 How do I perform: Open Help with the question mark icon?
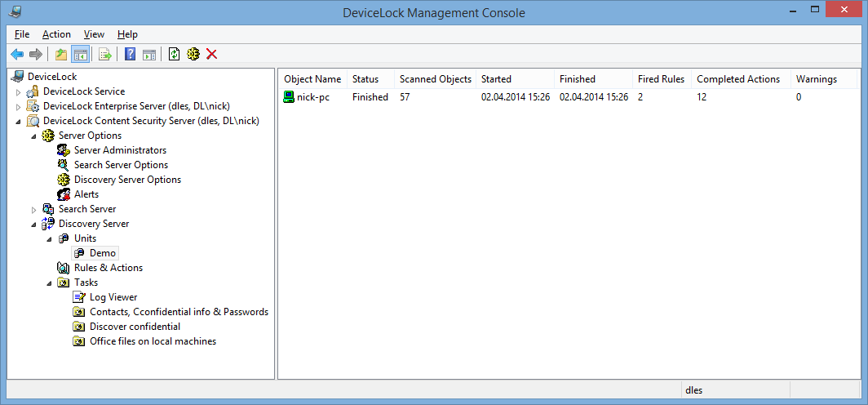tap(130, 54)
